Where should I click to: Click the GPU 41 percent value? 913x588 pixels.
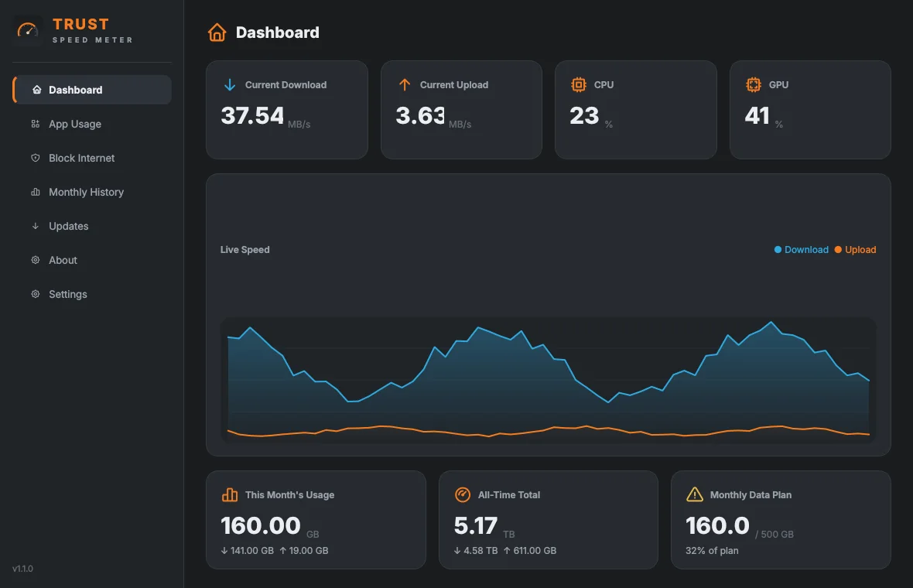[757, 115]
